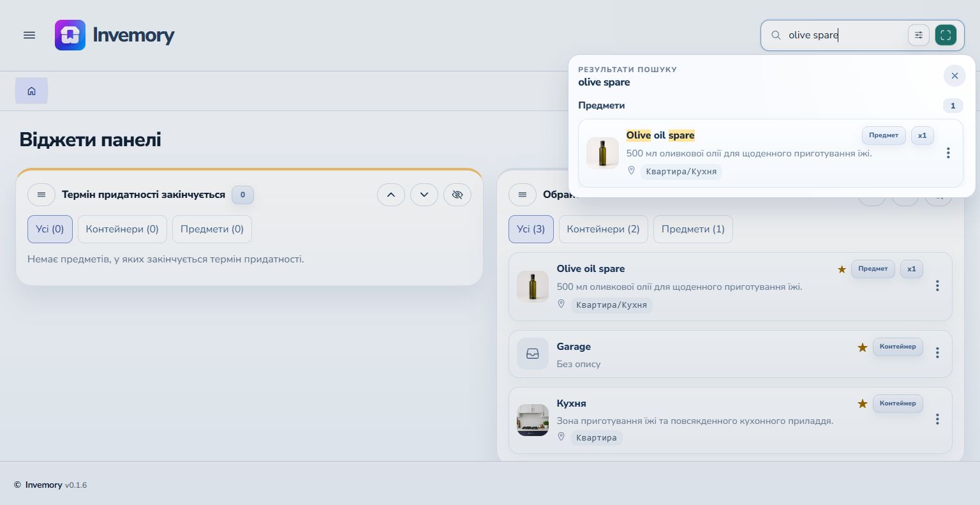The width and height of the screenshot is (980, 505).
Task: Click x1 quantity badge in search result
Action: (922, 135)
